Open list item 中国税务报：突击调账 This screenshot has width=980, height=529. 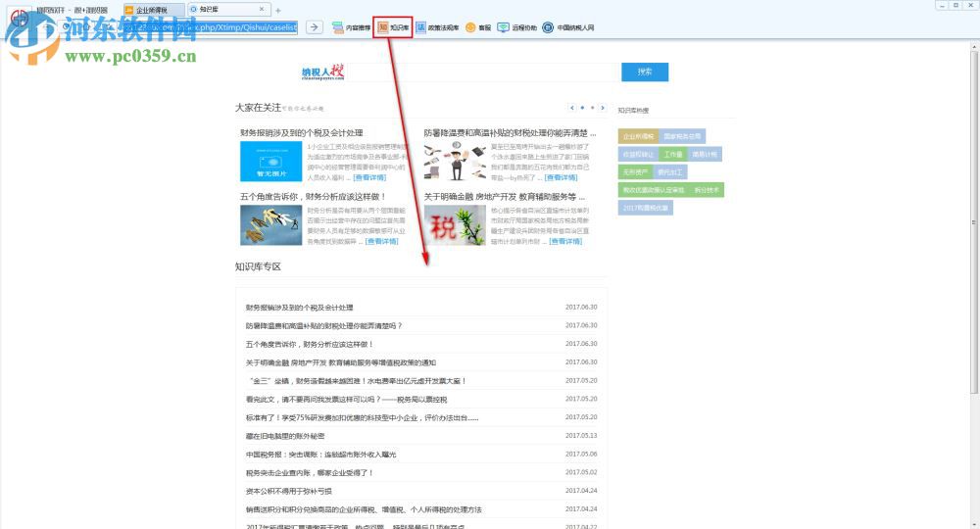click(320, 455)
